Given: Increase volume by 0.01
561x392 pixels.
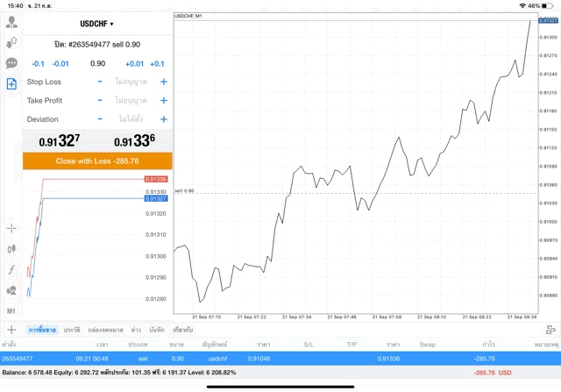Looking at the screenshot, I should pos(134,63).
